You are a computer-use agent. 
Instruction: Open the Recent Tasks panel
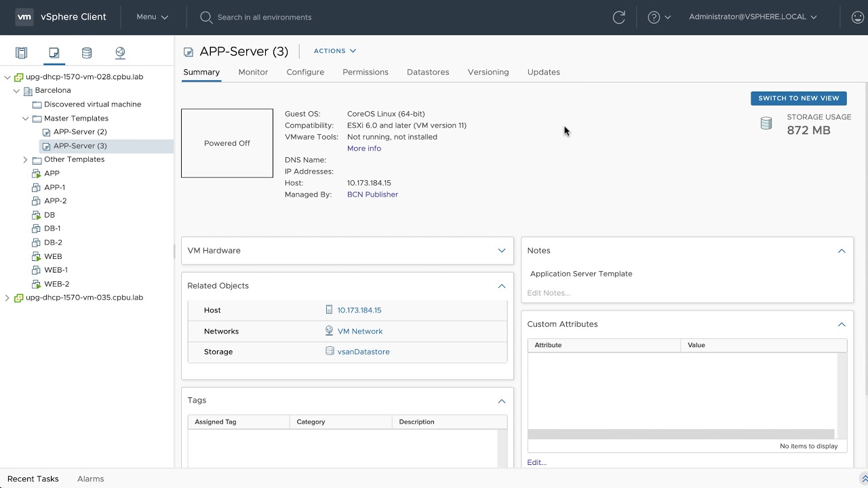33,479
